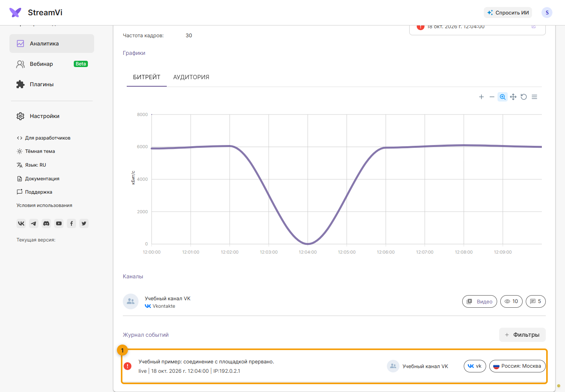Click the Россия: Москва location chip

[517, 366]
